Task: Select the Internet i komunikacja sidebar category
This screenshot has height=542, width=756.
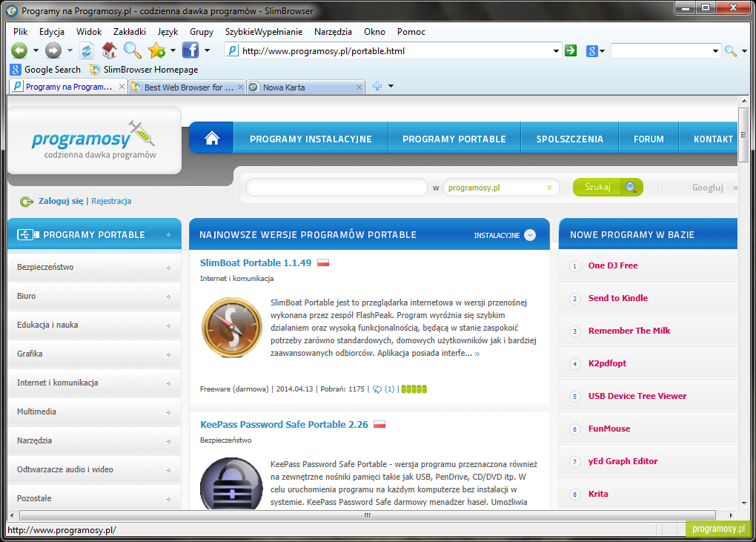Action: tap(94, 383)
